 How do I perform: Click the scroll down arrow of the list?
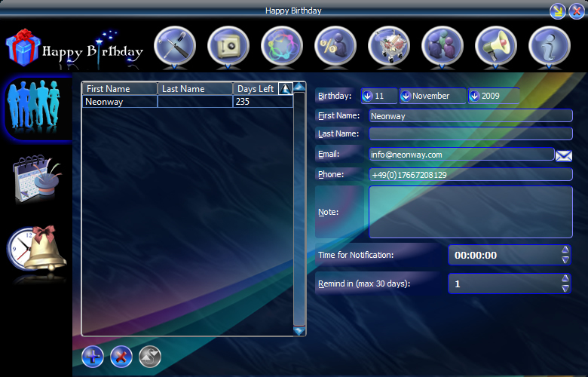[299, 331]
